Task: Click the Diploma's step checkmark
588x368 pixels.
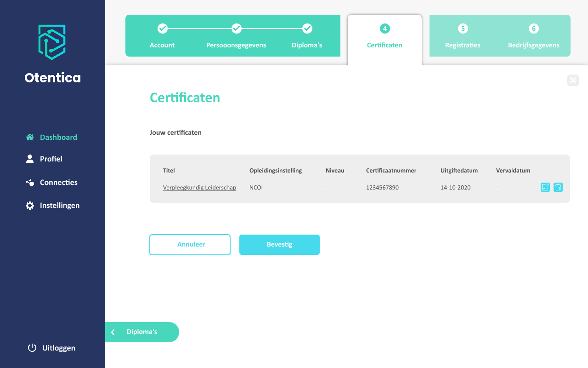Action: [307, 29]
